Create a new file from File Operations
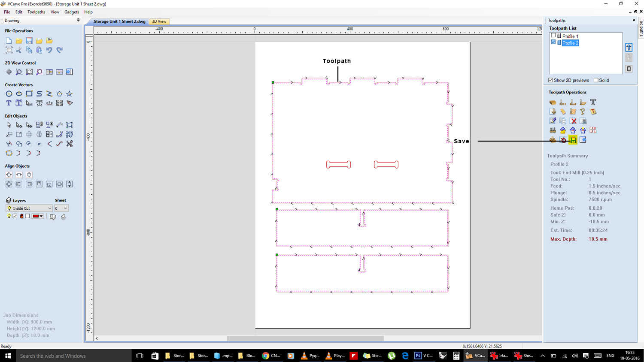The height and width of the screenshot is (362, 644). point(9,41)
